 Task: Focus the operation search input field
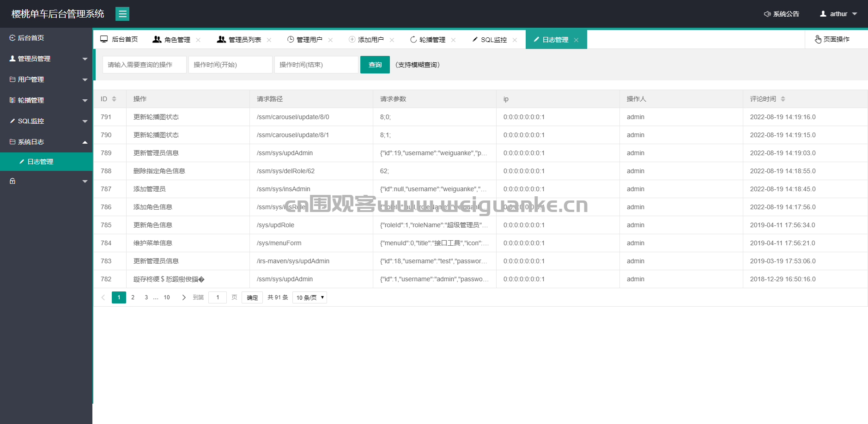click(145, 65)
